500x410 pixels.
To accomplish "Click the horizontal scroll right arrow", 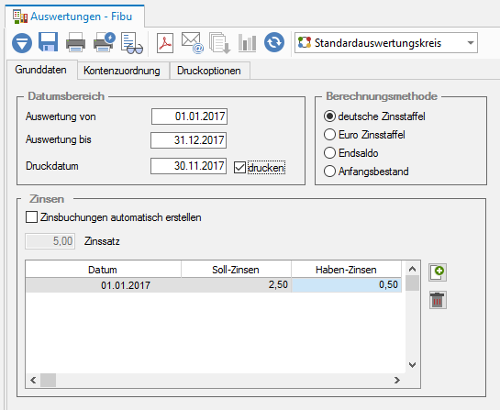I will pos(397,380).
